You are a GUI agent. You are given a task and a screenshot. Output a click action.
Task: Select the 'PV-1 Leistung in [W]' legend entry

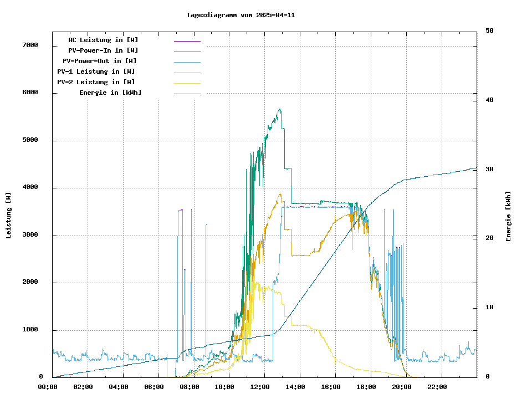[x=96, y=71]
